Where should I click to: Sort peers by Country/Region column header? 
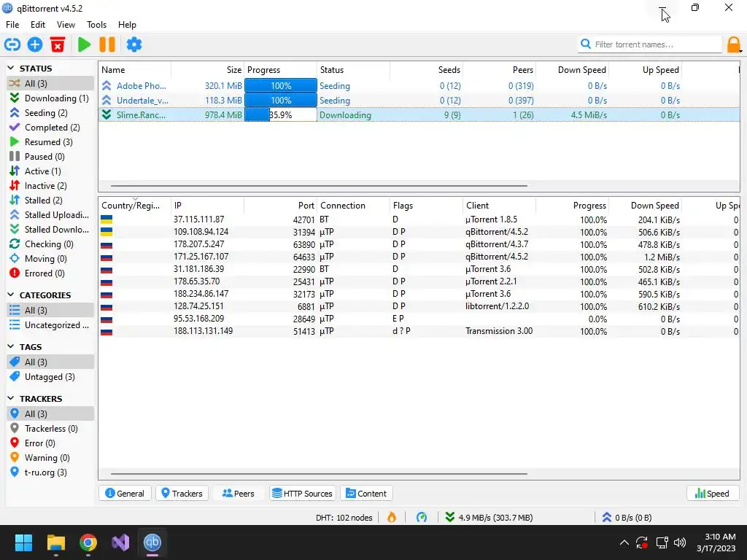click(135, 206)
